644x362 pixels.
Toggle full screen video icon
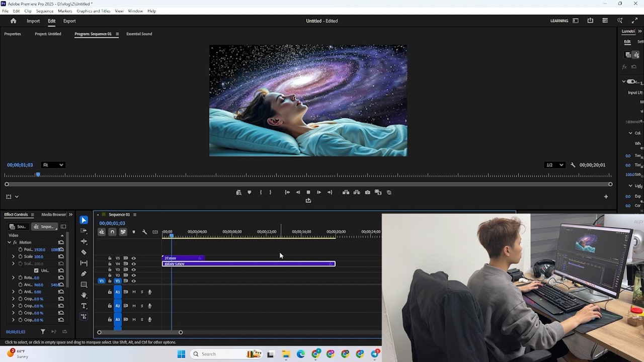click(x=634, y=21)
